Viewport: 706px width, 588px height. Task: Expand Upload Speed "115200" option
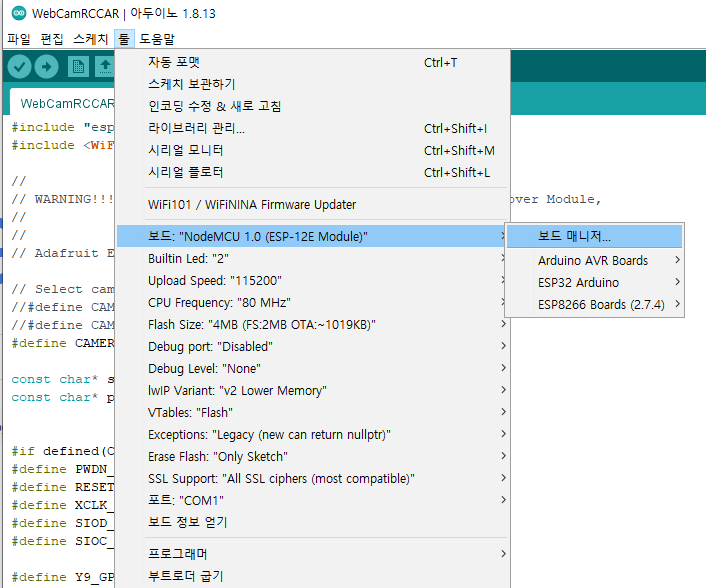click(x=313, y=280)
